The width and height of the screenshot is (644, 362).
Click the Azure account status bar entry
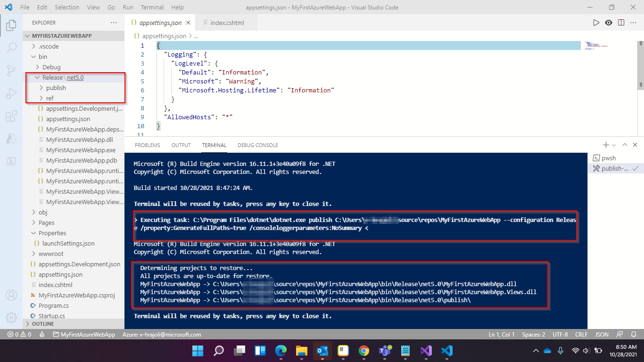pos(162,335)
